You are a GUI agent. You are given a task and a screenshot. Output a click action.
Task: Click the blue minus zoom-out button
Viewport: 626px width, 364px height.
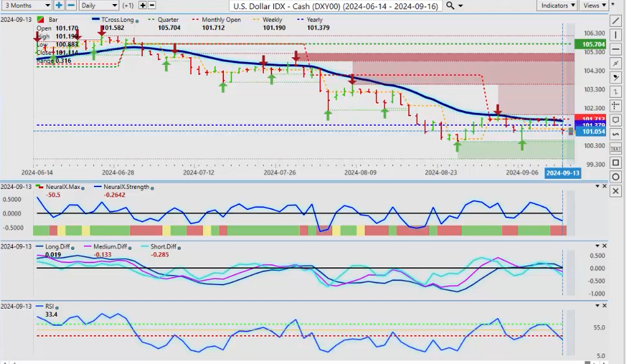(x=71, y=5)
